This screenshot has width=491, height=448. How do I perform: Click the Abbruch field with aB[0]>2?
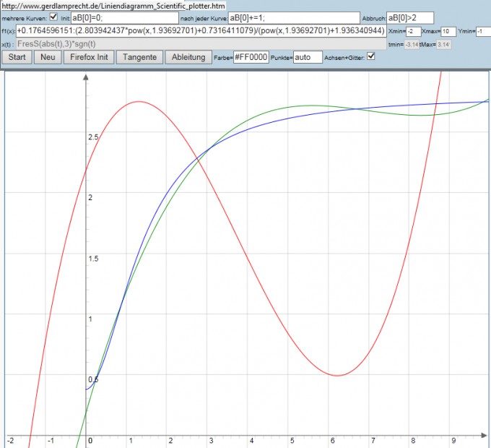click(410, 18)
